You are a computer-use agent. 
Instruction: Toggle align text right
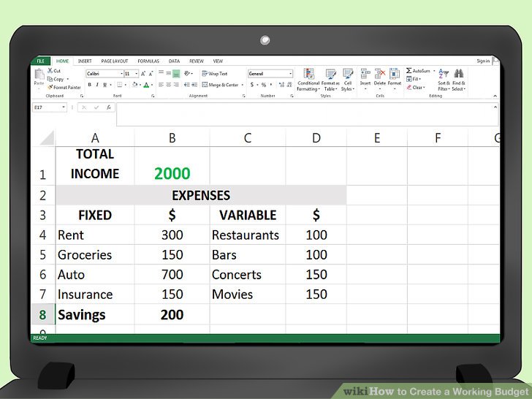[x=176, y=85]
